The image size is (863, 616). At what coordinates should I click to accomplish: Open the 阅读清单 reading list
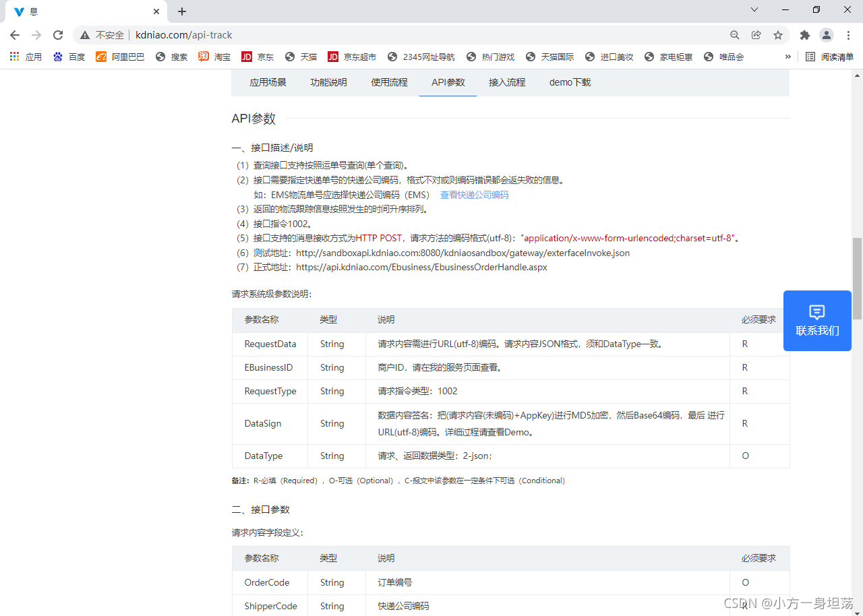point(830,57)
